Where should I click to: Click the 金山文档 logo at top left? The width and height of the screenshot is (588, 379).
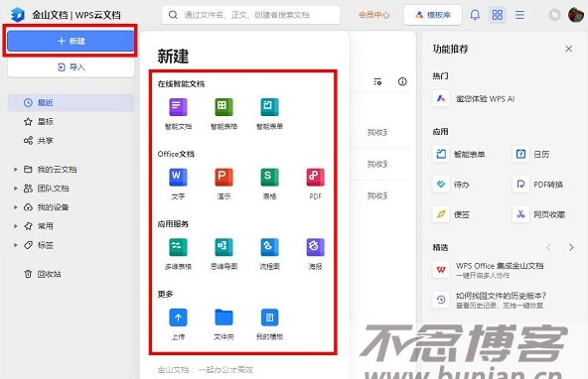[17, 15]
